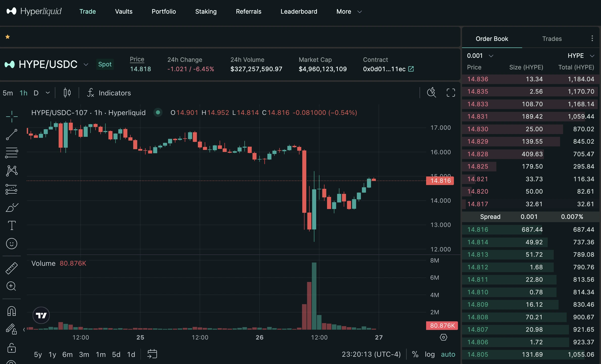Toggle the chart status green dot indicator
Image resolution: width=601 pixels, height=364 pixels.
point(158,112)
